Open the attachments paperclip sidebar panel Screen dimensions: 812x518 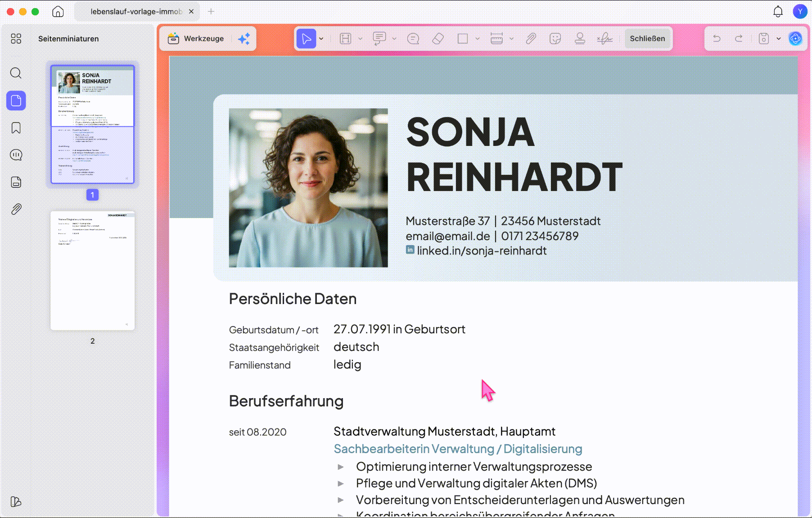(x=16, y=209)
